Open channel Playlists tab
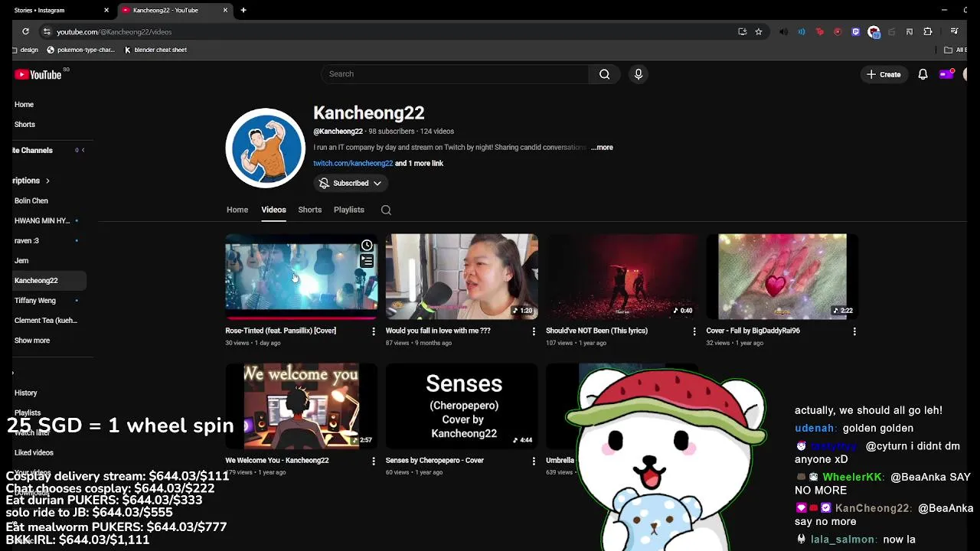The image size is (980, 551). click(x=349, y=210)
